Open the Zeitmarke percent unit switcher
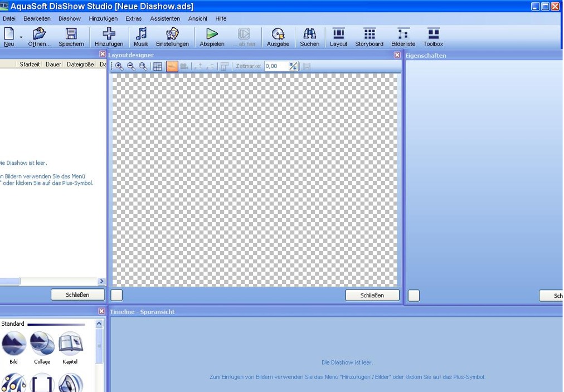 click(293, 66)
